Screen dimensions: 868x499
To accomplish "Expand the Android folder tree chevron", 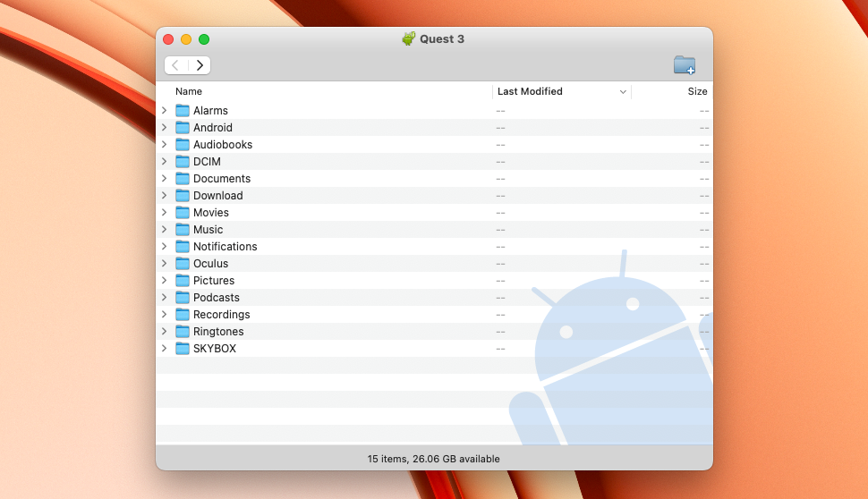I will coord(164,128).
